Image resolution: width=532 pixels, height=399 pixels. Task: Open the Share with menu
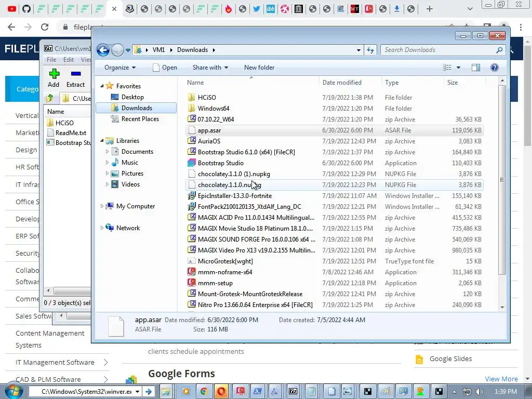click(210, 68)
